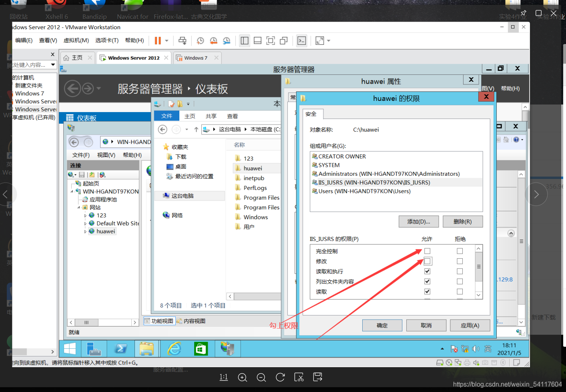Viewport: 566px width, 392px height.
Task: Expand the 123 site node in IIS tree
Action: 85,215
